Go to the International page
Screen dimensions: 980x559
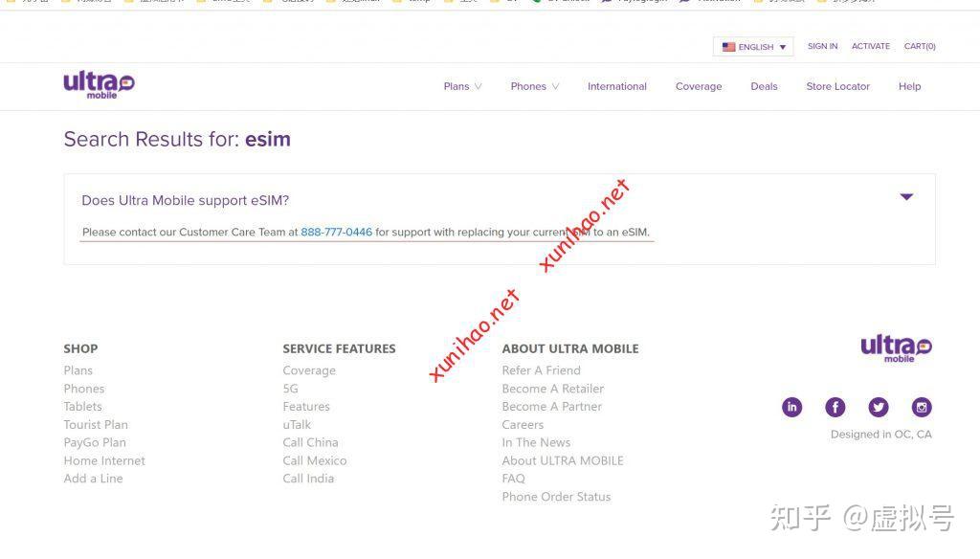tap(617, 86)
